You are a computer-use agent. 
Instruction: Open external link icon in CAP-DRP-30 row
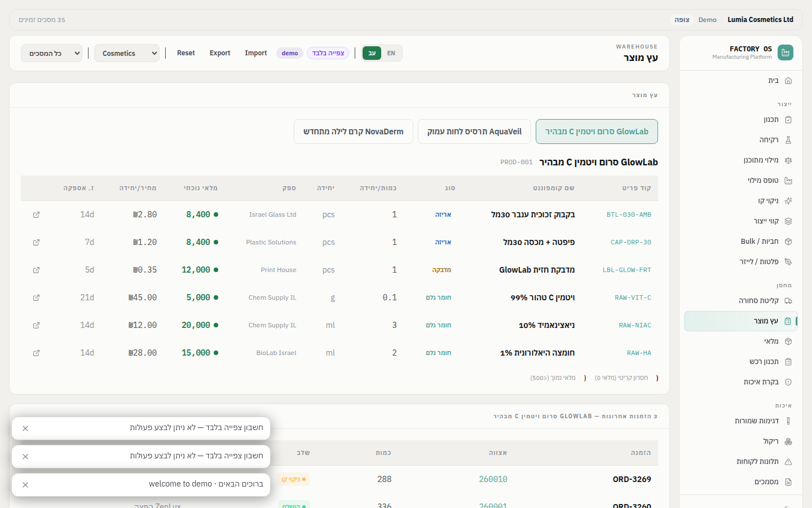[36, 243]
